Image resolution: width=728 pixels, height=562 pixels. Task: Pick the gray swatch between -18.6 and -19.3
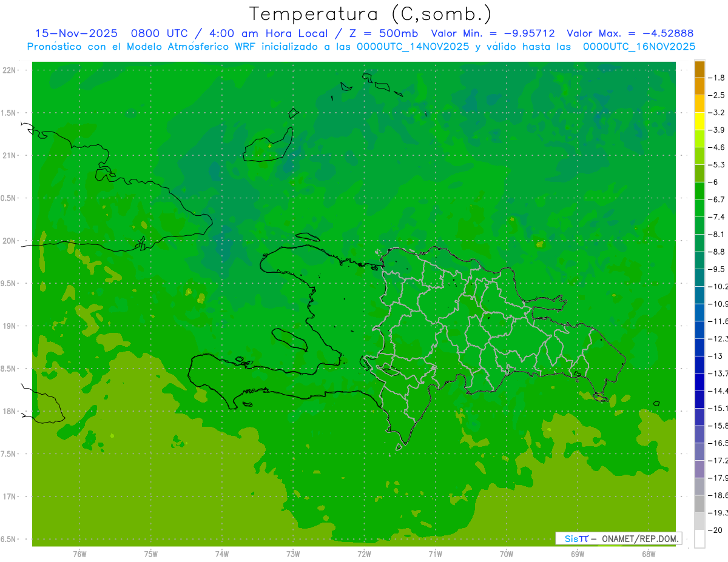pyautogui.click(x=699, y=504)
